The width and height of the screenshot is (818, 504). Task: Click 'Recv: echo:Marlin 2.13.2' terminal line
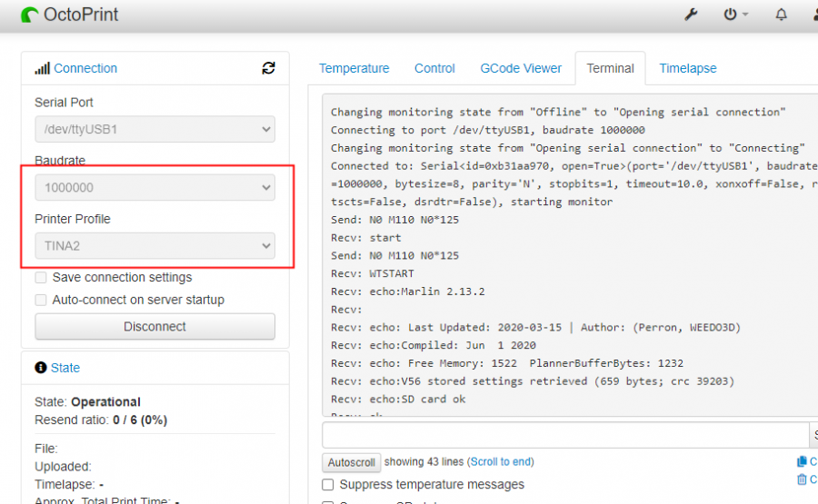tap(407, 292)
